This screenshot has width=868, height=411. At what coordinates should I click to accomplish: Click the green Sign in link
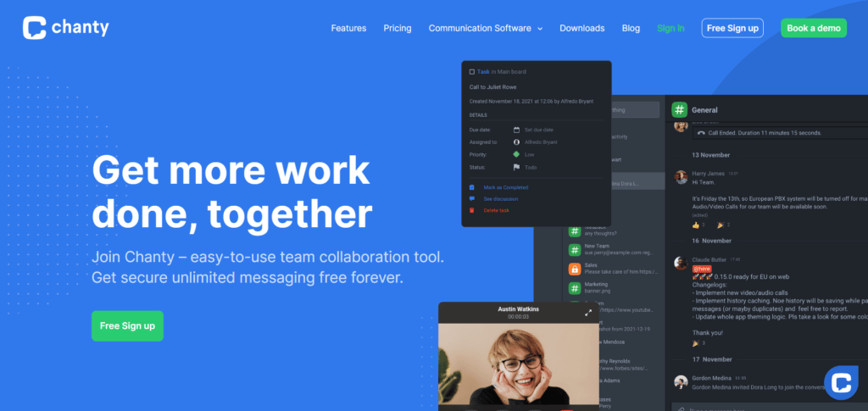point(670,28)
